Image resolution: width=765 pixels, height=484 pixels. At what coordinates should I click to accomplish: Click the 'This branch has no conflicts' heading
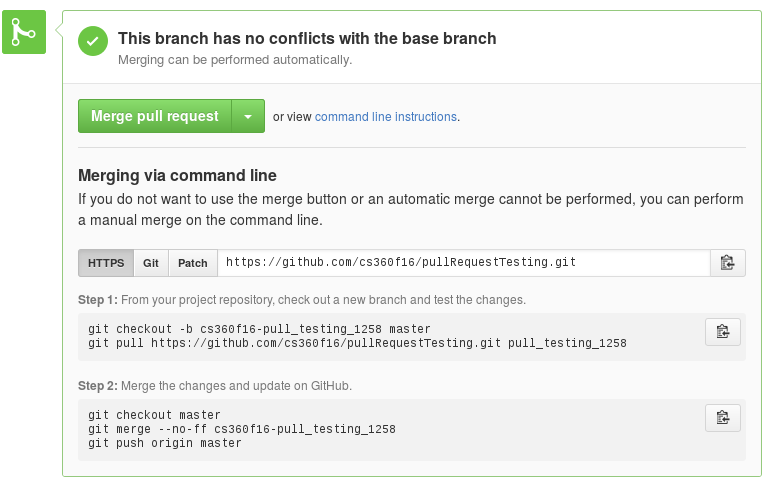tap(307, 39)
